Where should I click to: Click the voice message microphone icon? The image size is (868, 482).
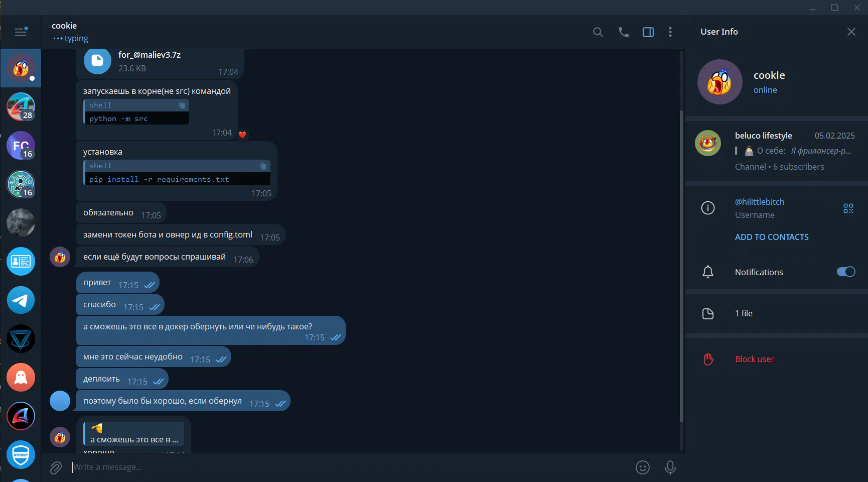(670, 467)
